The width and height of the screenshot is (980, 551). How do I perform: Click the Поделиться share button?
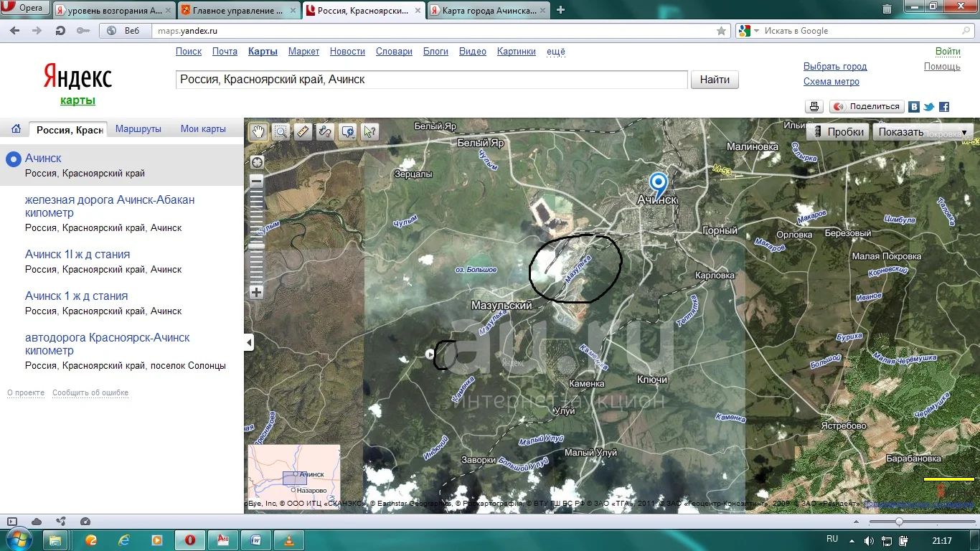(x=867, y=106)
